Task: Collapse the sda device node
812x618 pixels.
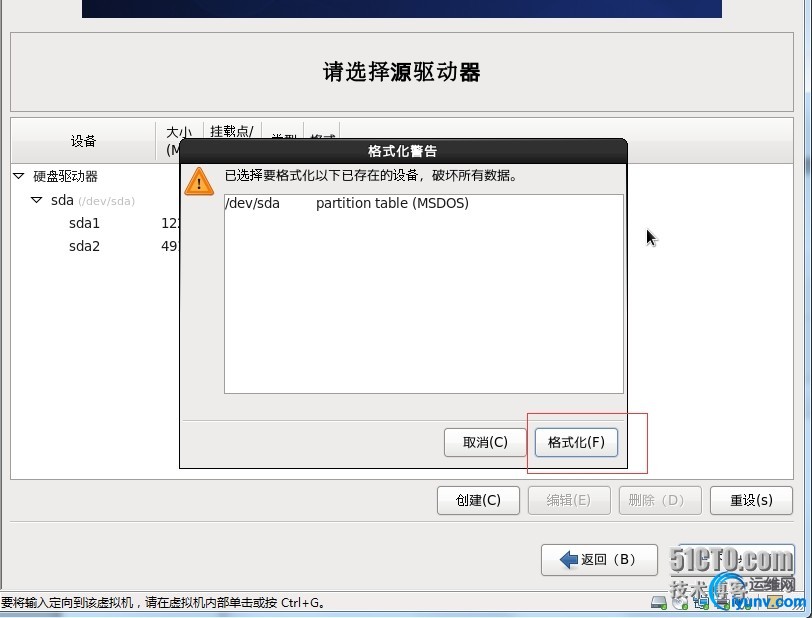Action: [36, 200]
